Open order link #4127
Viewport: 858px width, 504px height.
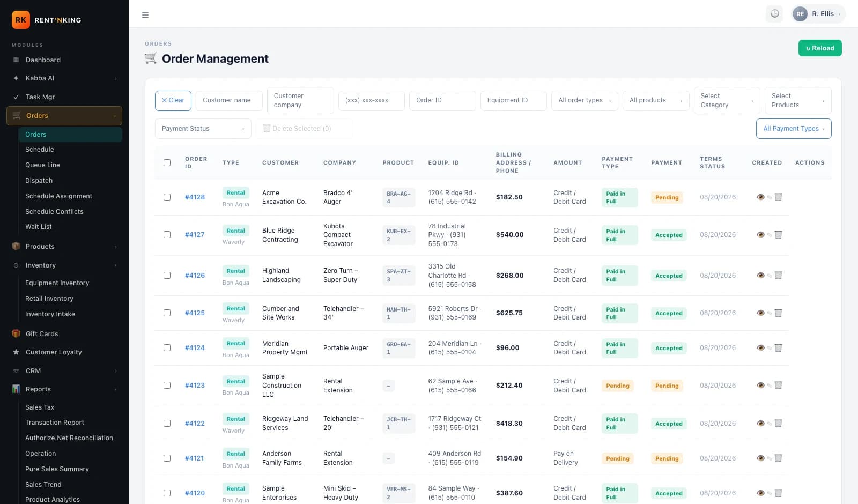point(195,235)
